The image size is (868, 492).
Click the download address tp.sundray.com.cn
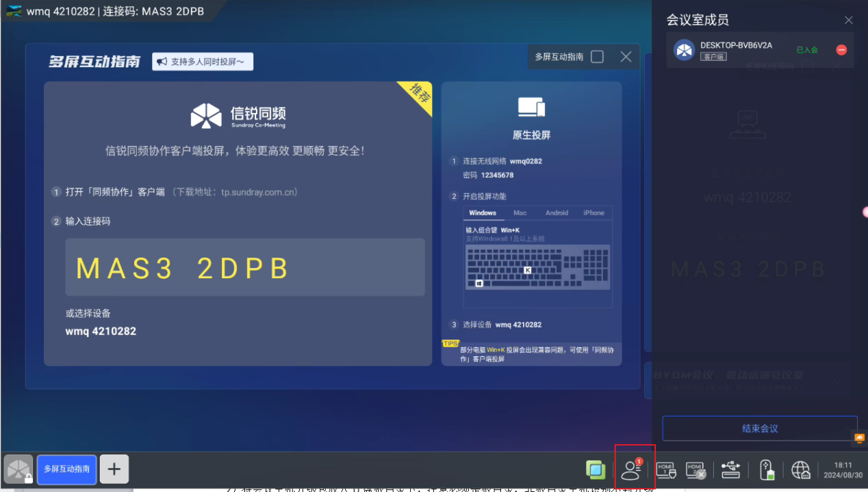coord(259,193)
